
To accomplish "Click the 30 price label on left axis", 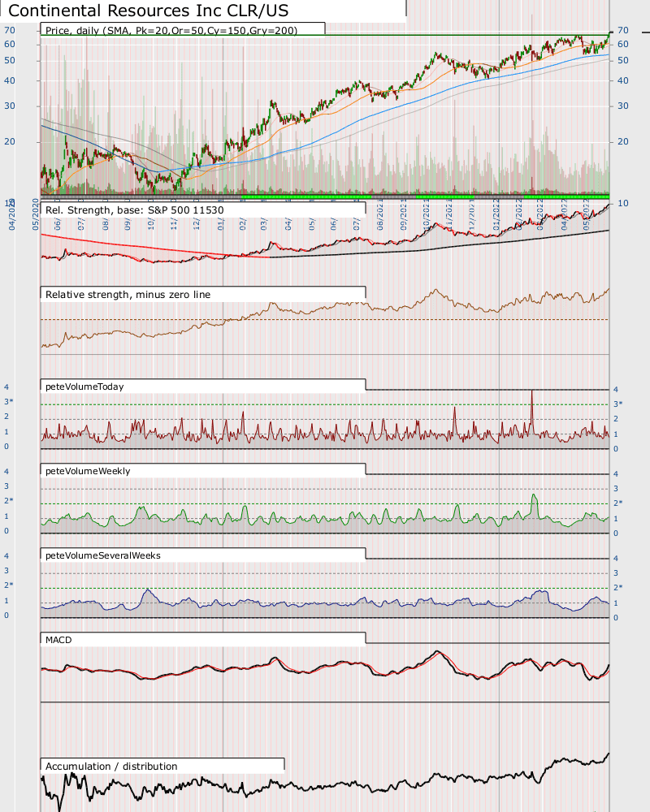I will [10, 106].
